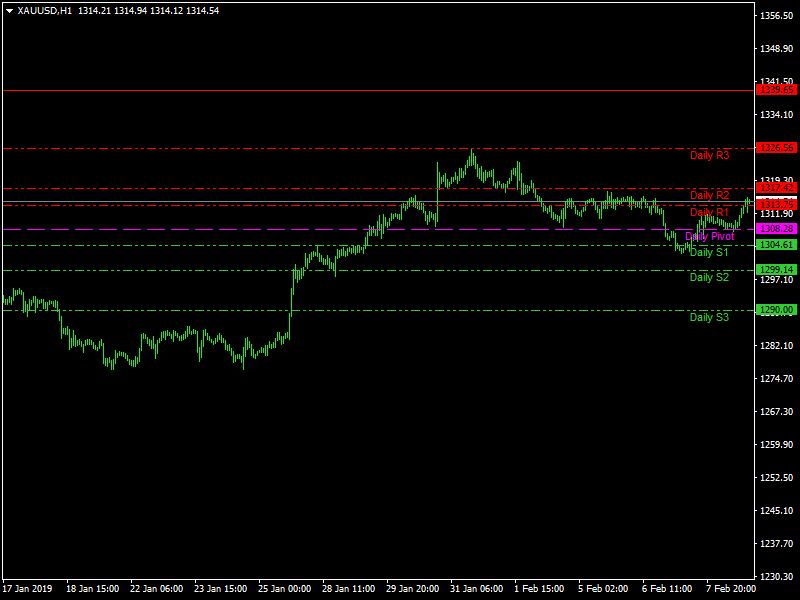Click the red 1339.65 price tag
Viewport: 800px width, 600px height.
pos(776,90)
